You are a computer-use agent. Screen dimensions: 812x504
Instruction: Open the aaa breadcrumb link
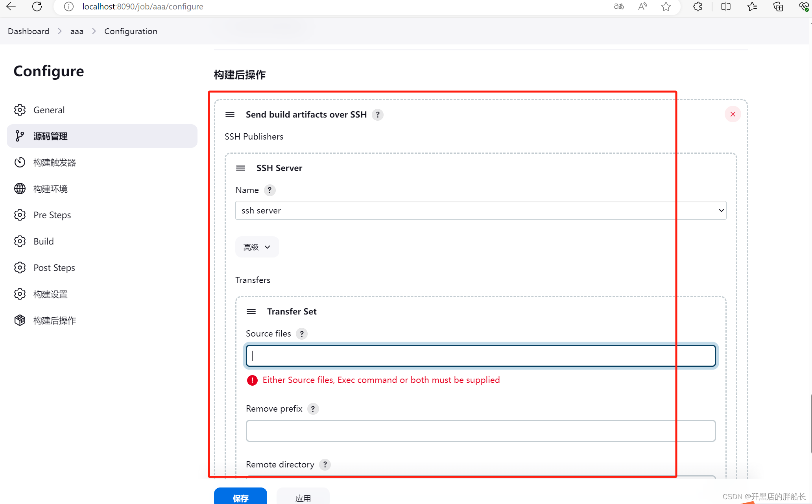[77, 31]
